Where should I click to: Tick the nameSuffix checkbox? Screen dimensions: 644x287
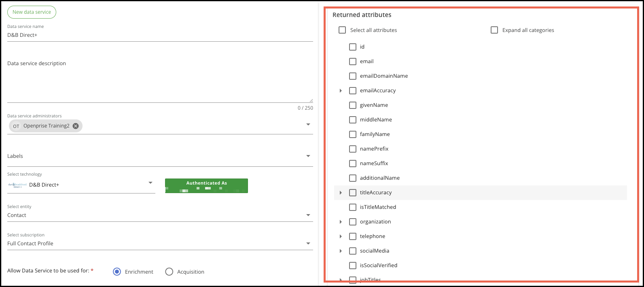(353, 164)
